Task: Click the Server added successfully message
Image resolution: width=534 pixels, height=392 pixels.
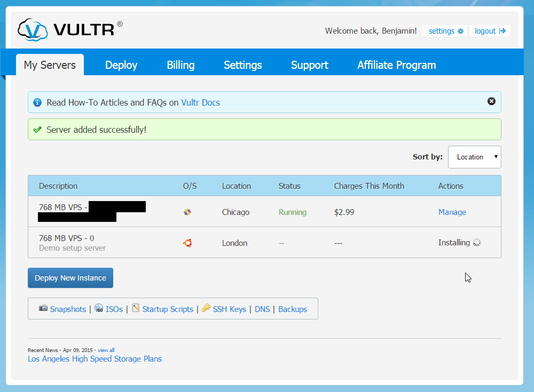Action: 96,130
